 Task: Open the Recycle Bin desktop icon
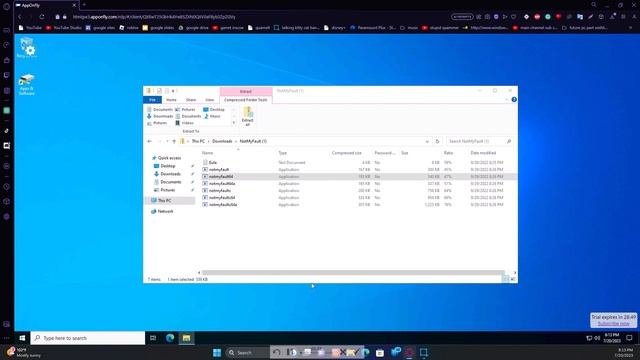coord(27,48)
